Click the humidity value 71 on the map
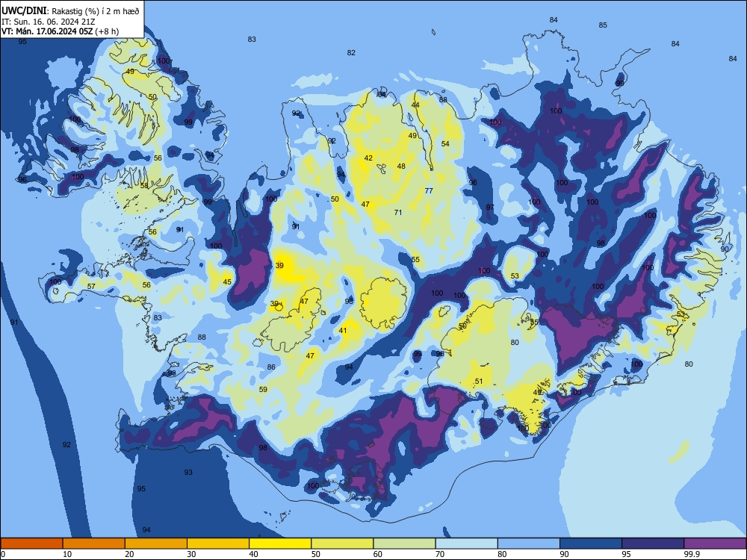 click(x=398, y=213)
